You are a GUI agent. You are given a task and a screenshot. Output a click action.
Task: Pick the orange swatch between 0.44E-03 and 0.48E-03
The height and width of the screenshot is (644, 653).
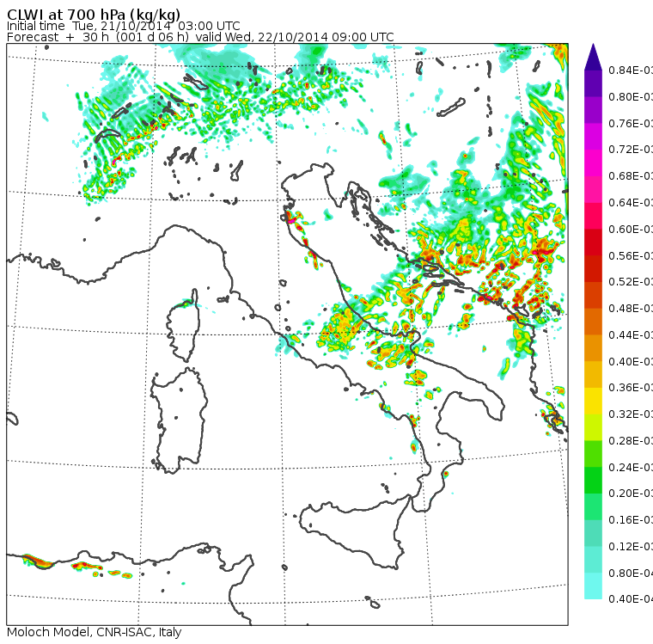[x=593, y=322]
